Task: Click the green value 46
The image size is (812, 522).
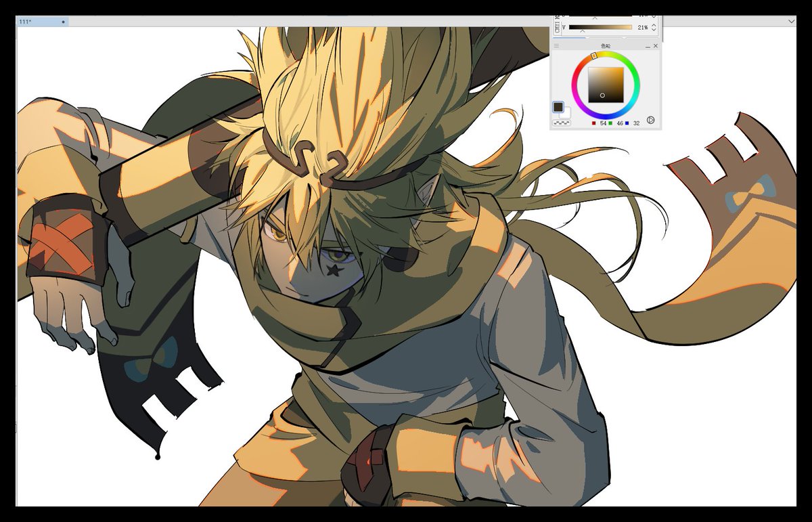Action: pyautogui.click(x=620, y=123)
